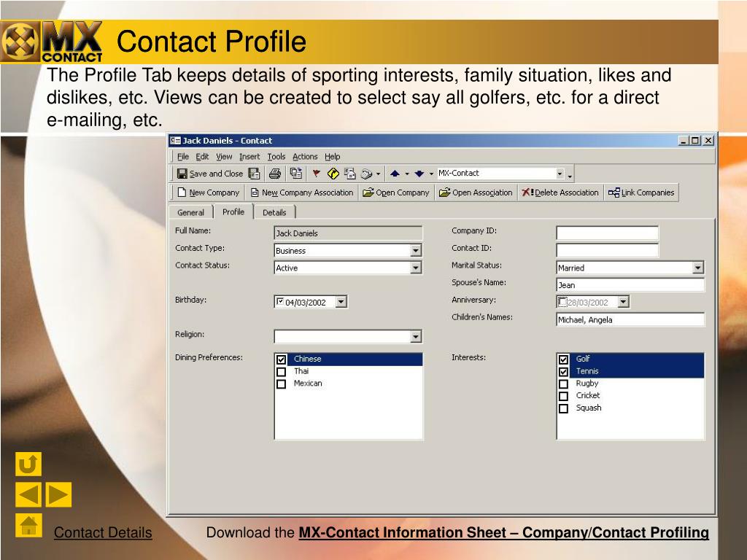Click the Insert File icon

click(296, 174)
